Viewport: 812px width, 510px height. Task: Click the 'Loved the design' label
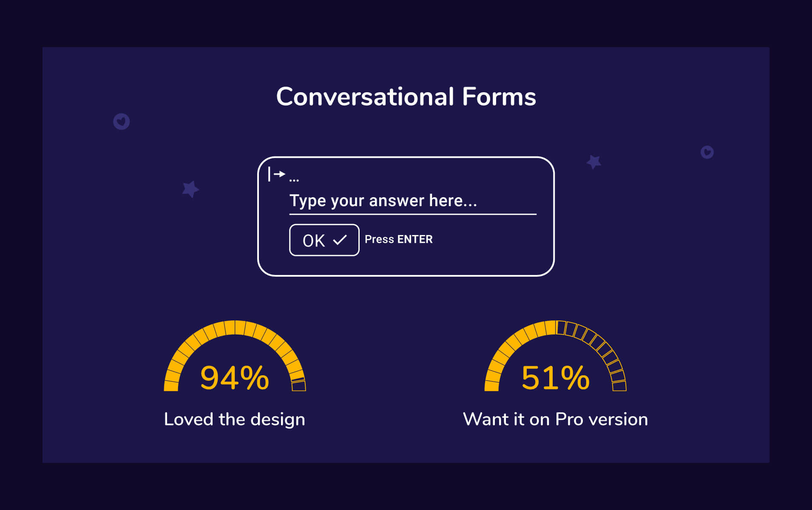[234, 419]
